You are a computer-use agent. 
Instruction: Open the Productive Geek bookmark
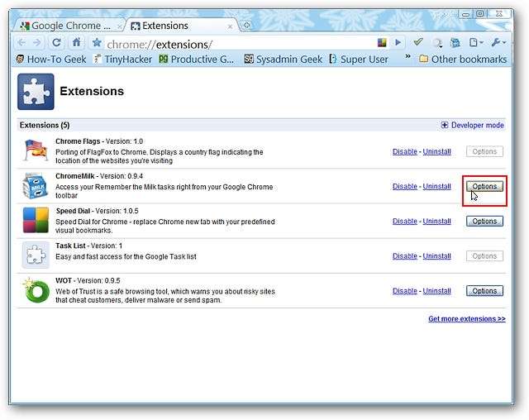[197, 60]
